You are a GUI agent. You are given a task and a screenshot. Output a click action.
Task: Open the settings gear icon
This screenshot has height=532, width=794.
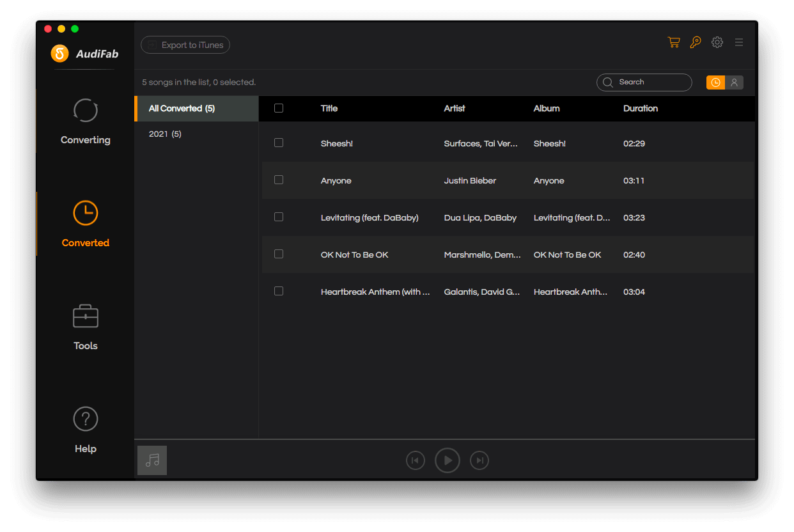717,42
